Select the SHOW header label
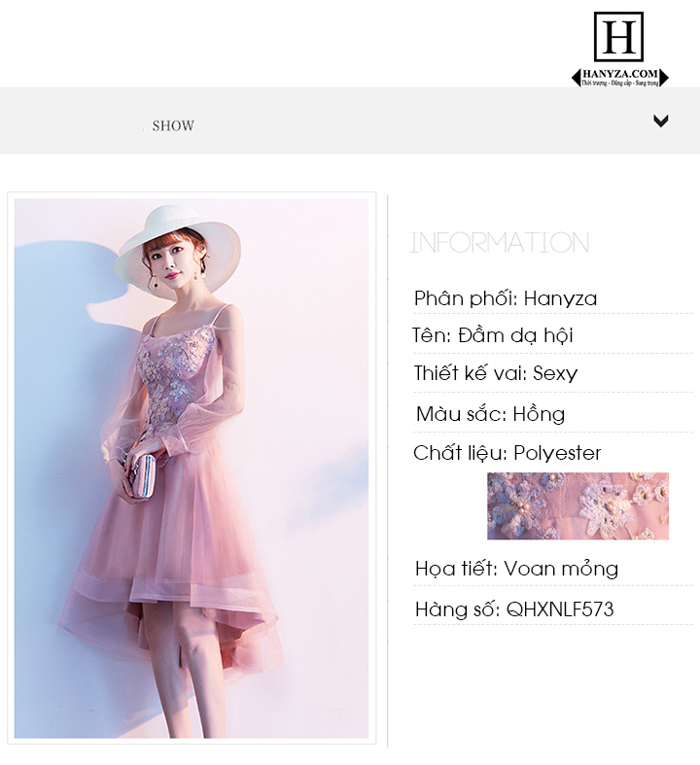700x765 pixels. 173,125
